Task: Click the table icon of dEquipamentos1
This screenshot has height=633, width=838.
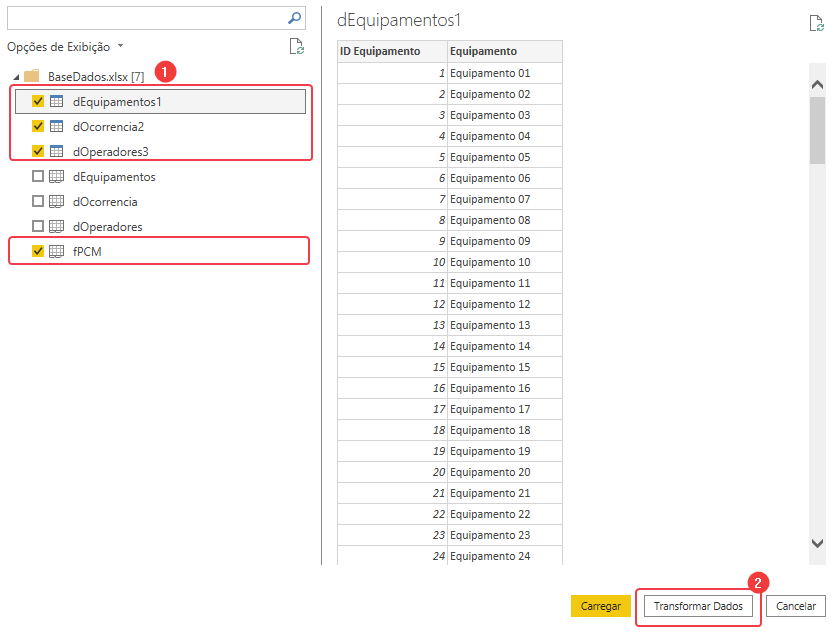Action: pos(57,101)
